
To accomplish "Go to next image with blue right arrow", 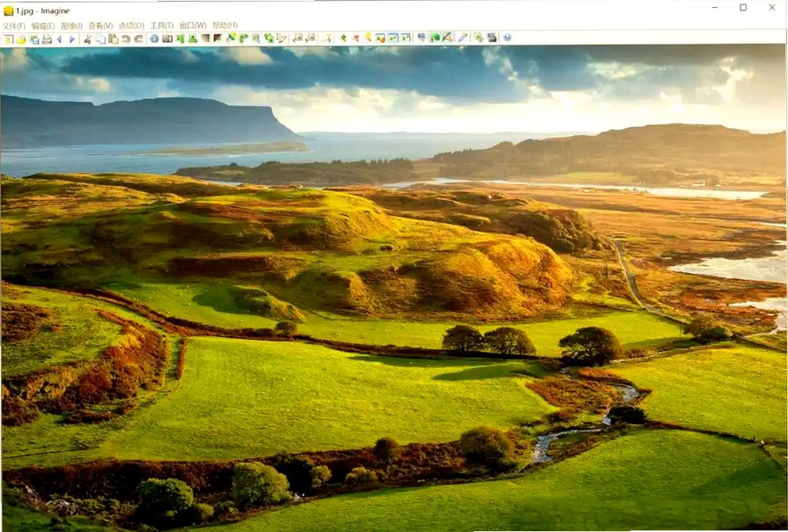I will pyautogui.click(x=71, y=39).
